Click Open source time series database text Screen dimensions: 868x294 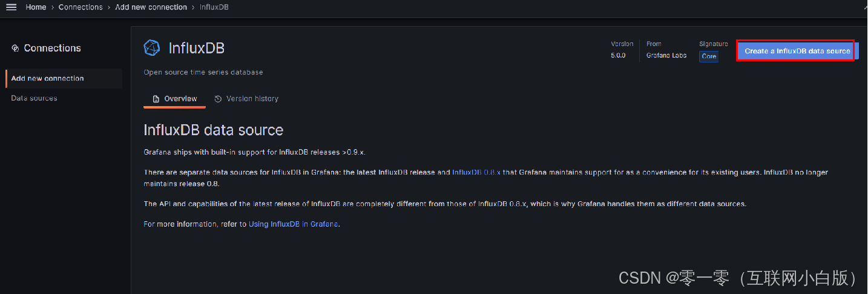coord(203,72)
